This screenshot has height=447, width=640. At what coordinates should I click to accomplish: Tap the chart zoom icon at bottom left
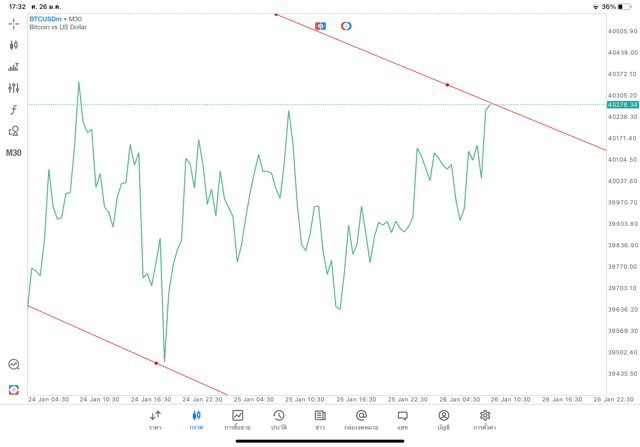coord(14,365)
